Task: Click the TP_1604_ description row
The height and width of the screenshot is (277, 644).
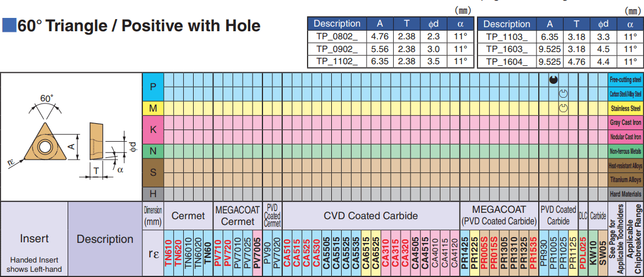Action: click(560, 62)
